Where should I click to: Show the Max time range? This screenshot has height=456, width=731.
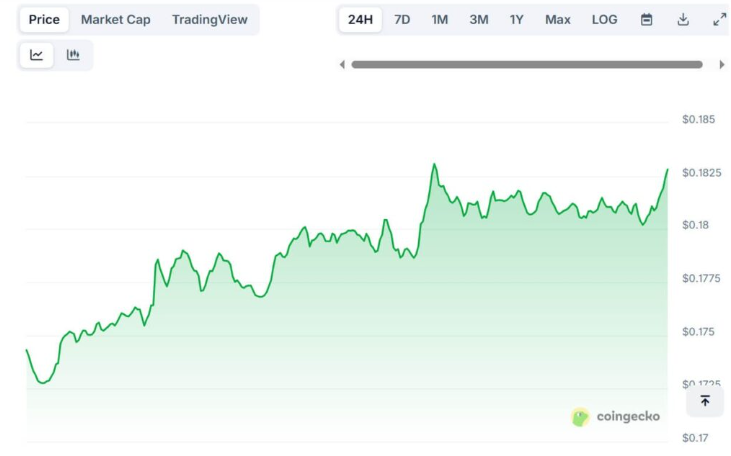558,19
